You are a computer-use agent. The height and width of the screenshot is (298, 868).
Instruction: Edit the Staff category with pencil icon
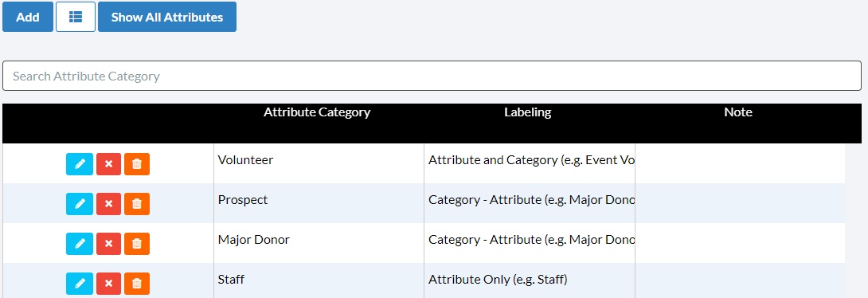80,284
